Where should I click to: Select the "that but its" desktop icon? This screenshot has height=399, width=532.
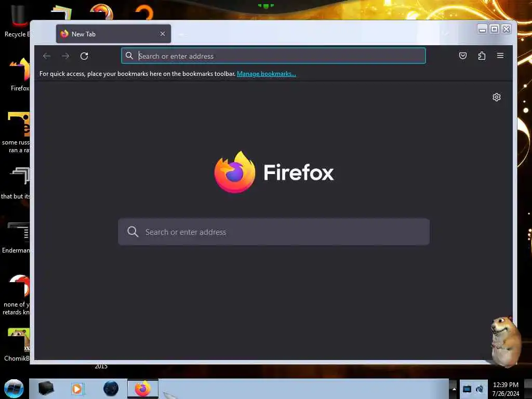(x=16, y=183)
